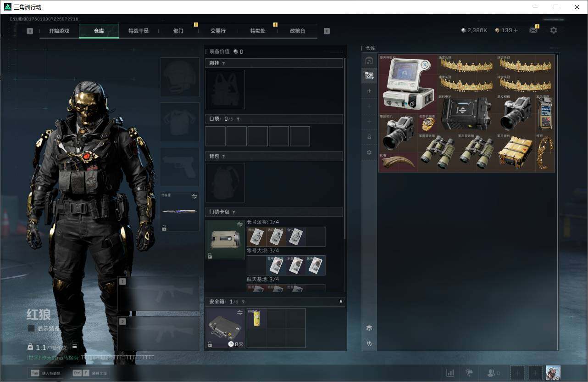Toggle the 显示装备 checkbox
Screen dimensions: 588x382
(31, 329)
